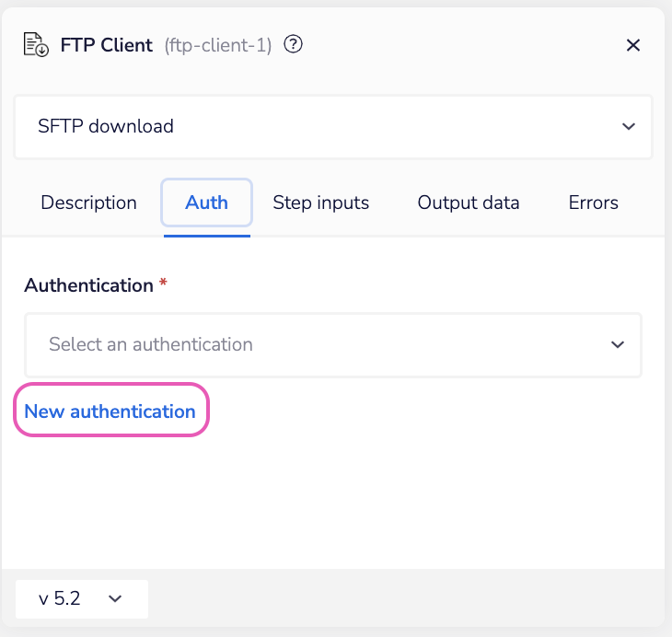
Task: Switch to the Description tab
Action: coord(88,203)
